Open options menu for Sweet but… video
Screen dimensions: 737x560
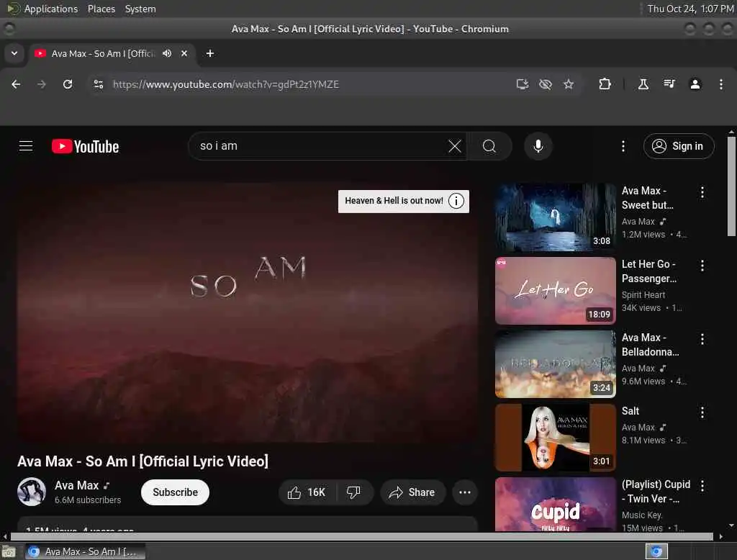pyautogui.click(x=702, y=192)
